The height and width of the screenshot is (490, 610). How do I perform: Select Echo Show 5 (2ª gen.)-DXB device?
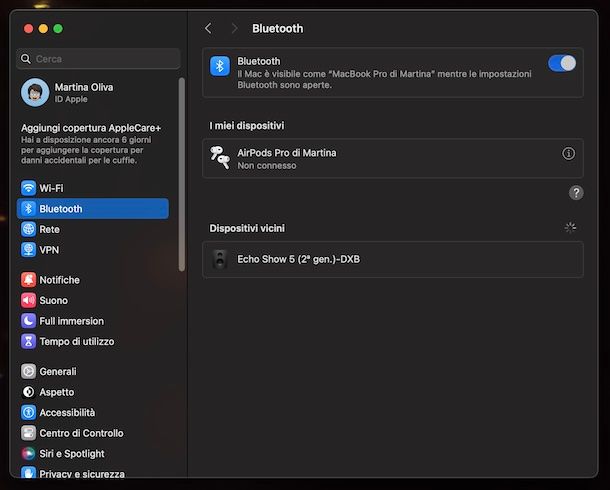[x=393, y=259]
